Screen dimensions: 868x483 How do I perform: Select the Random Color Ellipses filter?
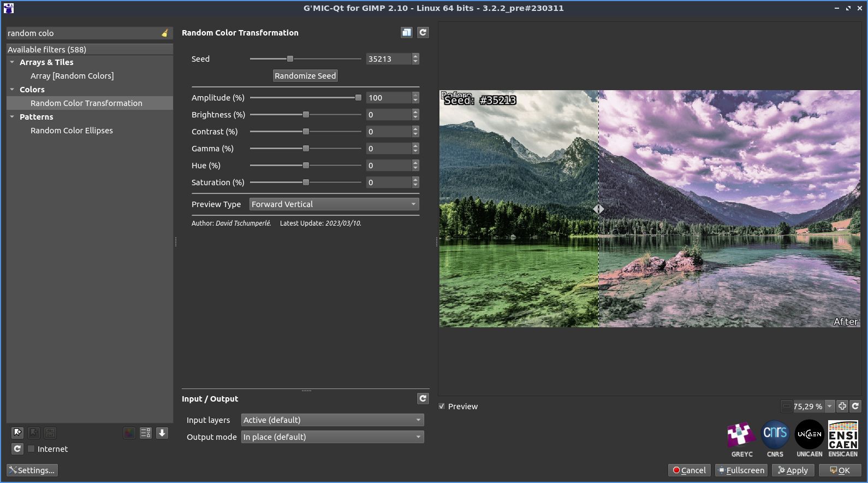[72, 131]
